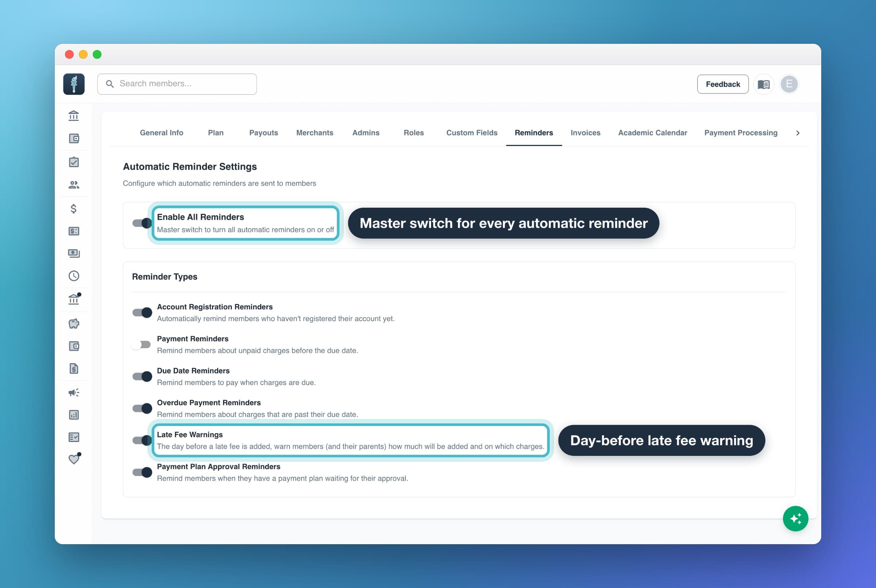This screenshot has width=876, height=588.
Task: Select the Plan tab
Action: pos(216,133)
